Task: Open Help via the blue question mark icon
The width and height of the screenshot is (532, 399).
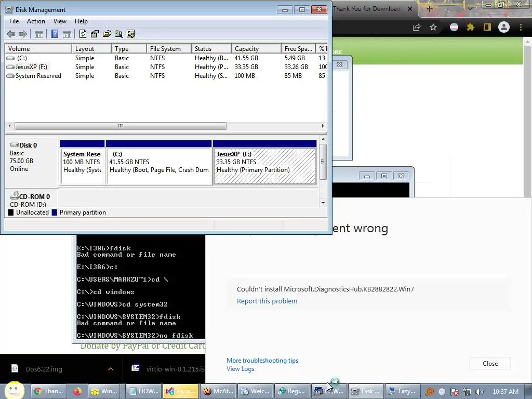Action: (x=55, y=34)
